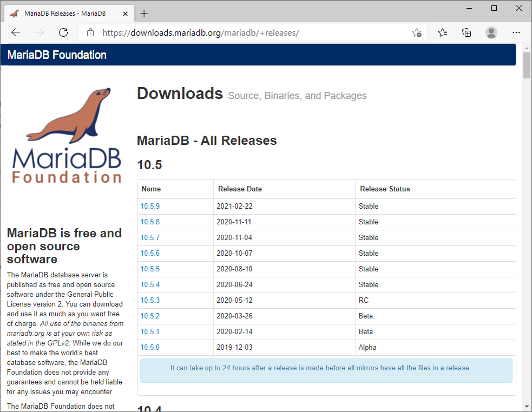Open release 10.5.4 link

click(x=150, y=284)
